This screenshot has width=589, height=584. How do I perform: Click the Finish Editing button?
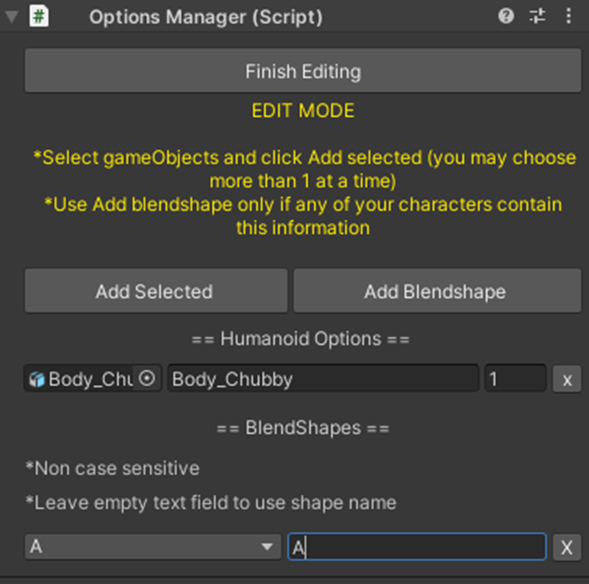click(303, 71)
